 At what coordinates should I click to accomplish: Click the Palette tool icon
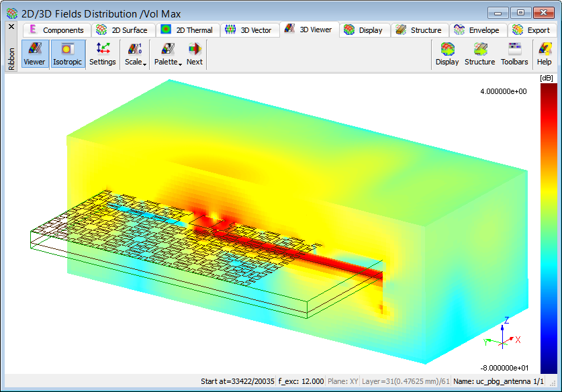pos(167,49)
